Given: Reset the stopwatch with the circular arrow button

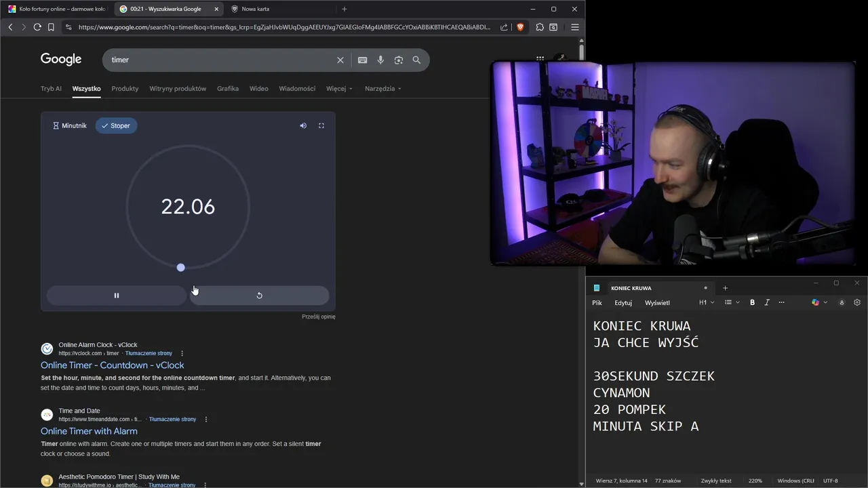Looking at the screenshot, I should (x=259, y=296).
